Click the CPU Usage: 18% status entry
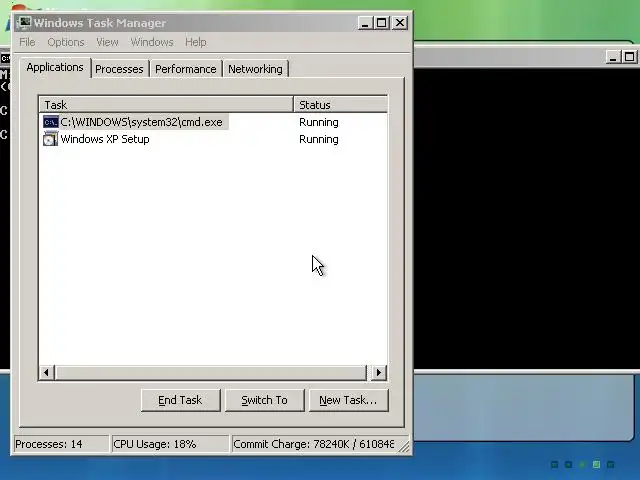Viewport: 640px width, 480px height. (x=170, y=444)
